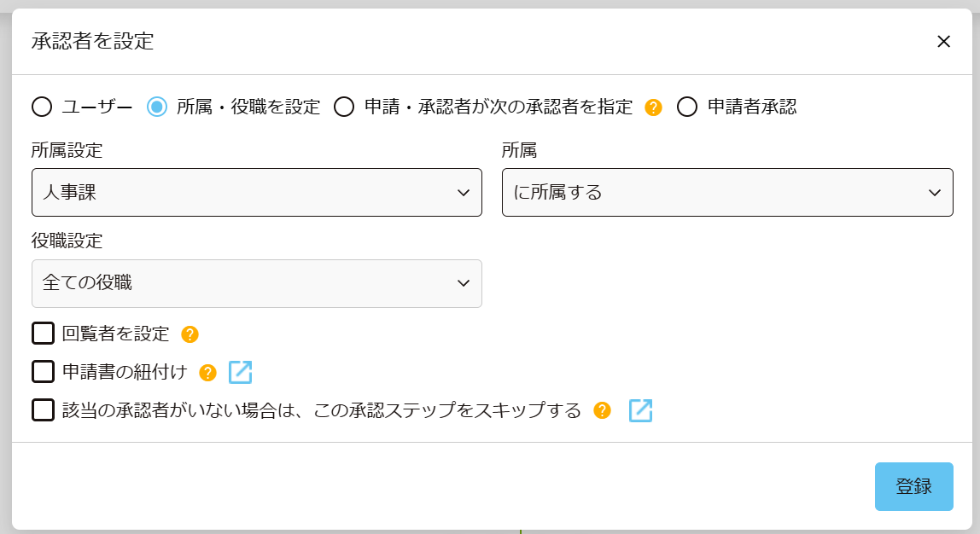Click help icon beside 申請・承認者が次の承認者を指定
980x534 pixels.
pos(653,107)
